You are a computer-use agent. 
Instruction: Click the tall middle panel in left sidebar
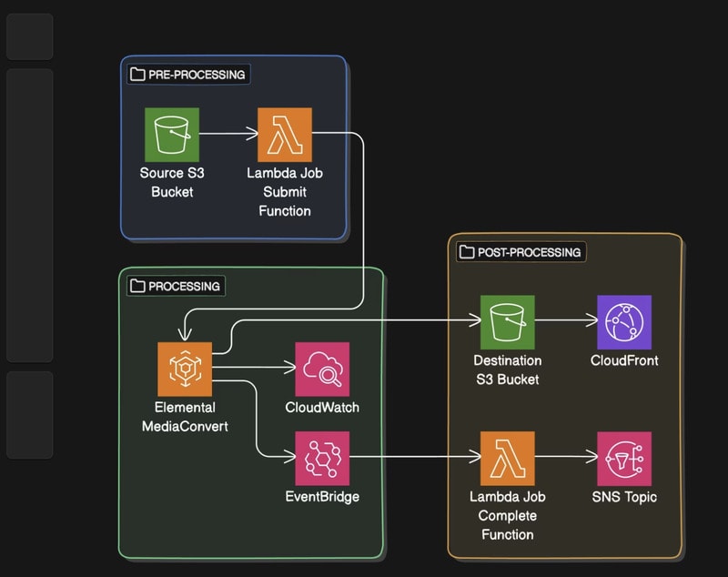coord(29,215)
